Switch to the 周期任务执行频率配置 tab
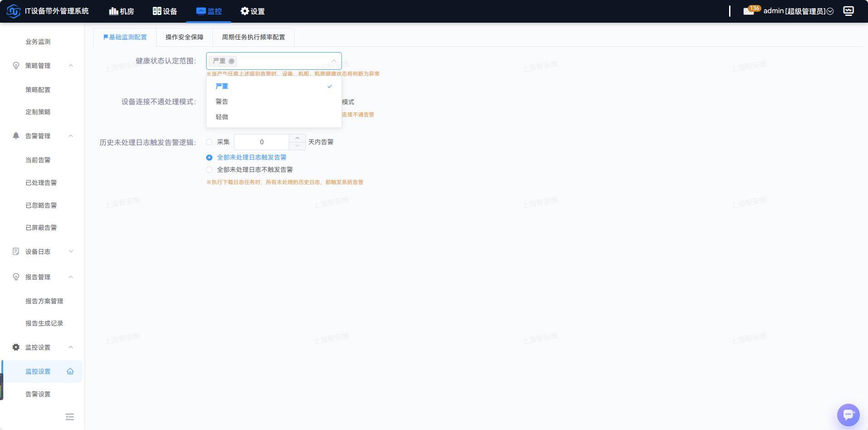Screen dimensions: 868x430 pos(253,37)
